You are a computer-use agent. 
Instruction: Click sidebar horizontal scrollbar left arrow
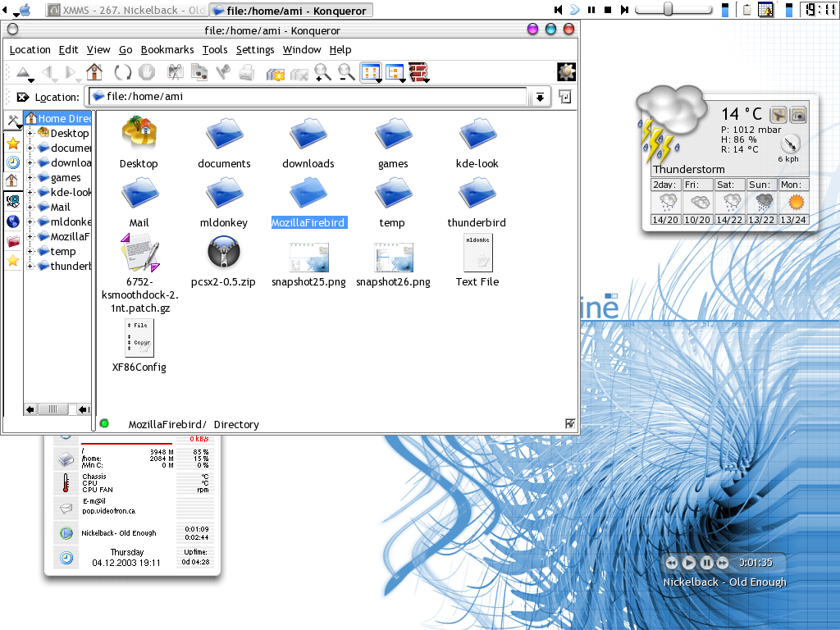tap(30, 409)
